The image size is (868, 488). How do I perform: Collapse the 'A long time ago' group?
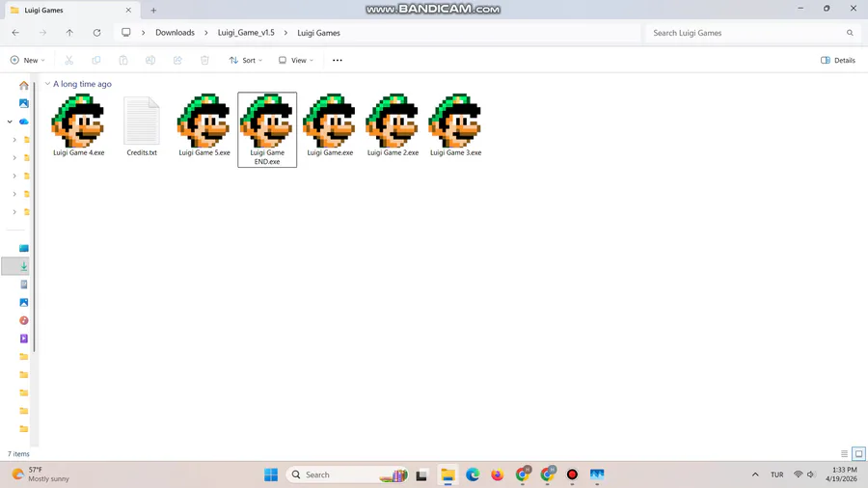point(47,84)
